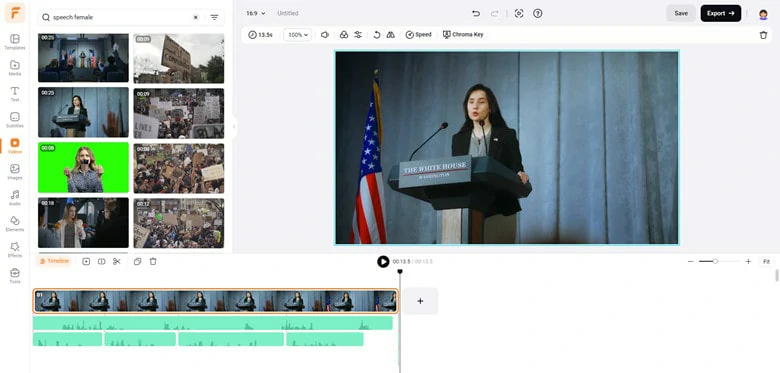
Task: Toggle the Timeline view button
Action: pos(54,261)
